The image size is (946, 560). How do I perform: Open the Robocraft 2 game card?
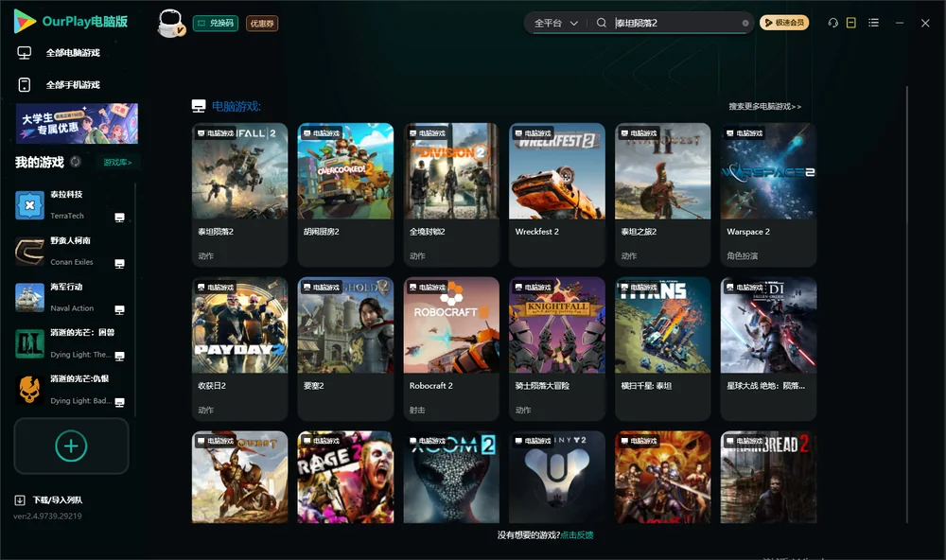(451, 348)
